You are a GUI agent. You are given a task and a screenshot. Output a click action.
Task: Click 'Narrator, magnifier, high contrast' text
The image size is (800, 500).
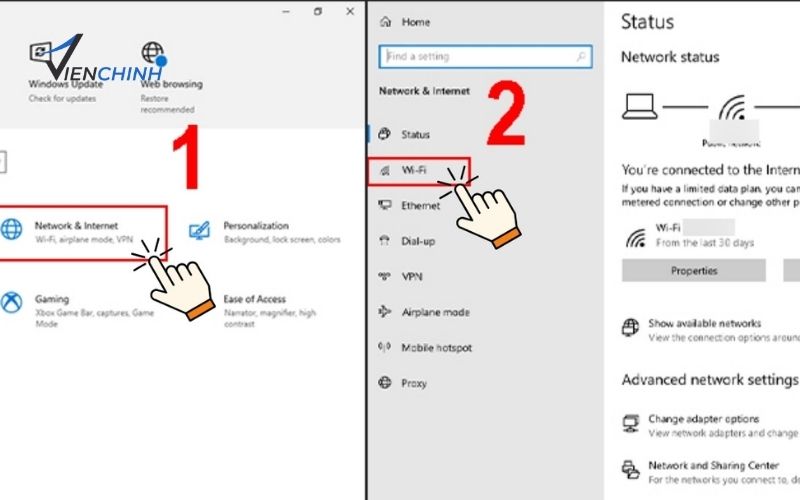tap(270, 318)
